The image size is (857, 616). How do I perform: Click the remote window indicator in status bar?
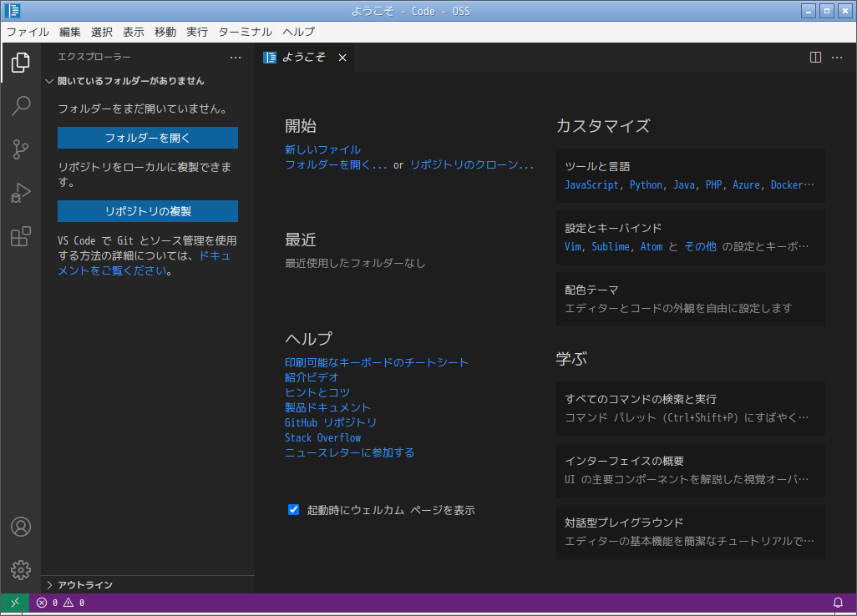(15, 603)
